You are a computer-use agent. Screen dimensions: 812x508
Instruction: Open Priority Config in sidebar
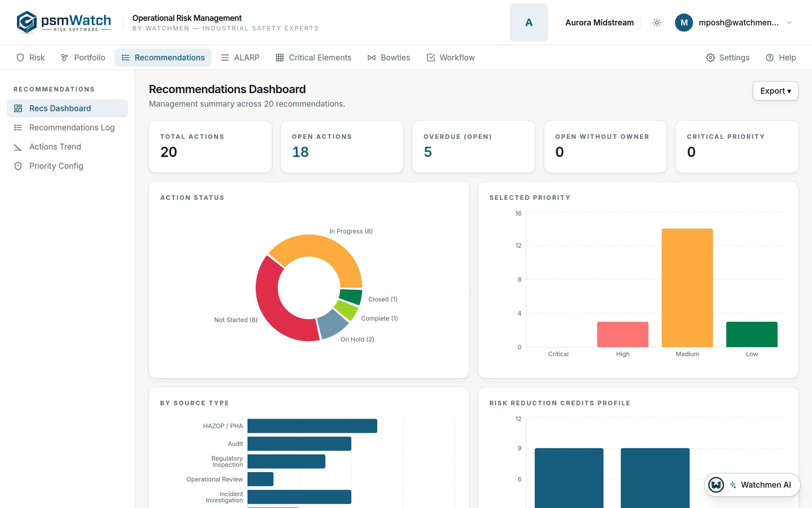(x=67, y=166)
